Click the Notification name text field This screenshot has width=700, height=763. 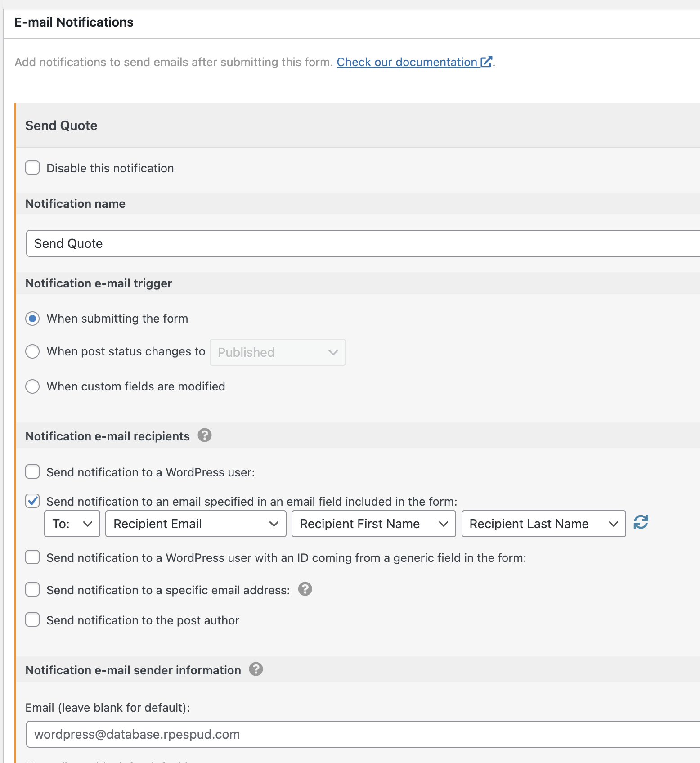point(363,243)
